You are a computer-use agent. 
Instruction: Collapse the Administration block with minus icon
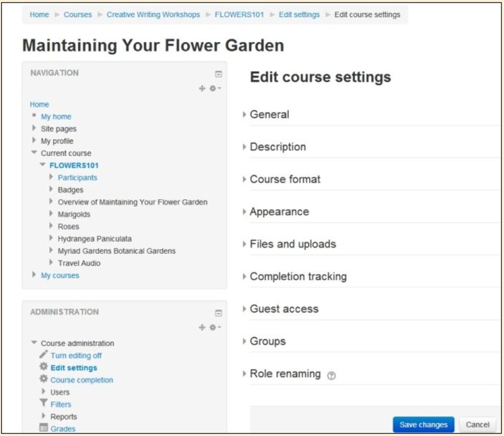[218, 313]
